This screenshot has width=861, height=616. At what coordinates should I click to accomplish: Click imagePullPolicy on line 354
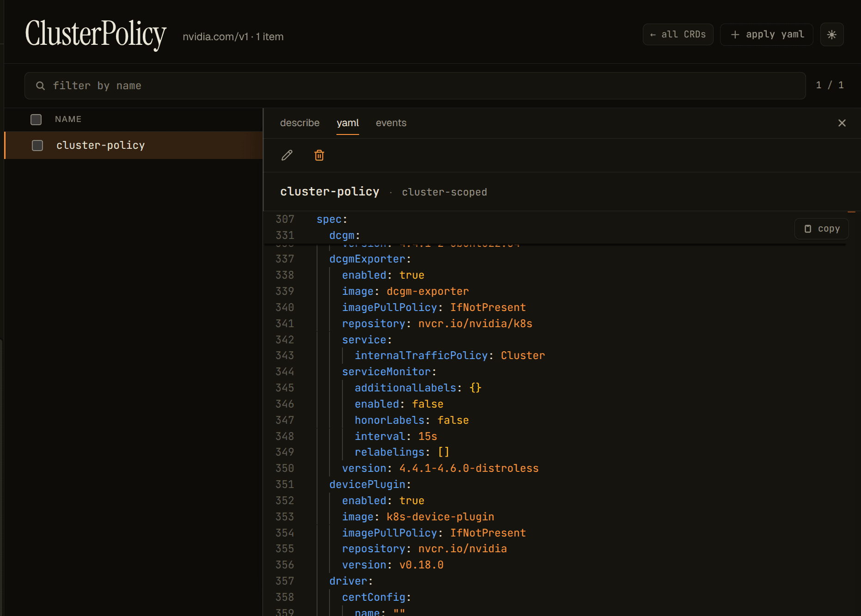point(434,533)
